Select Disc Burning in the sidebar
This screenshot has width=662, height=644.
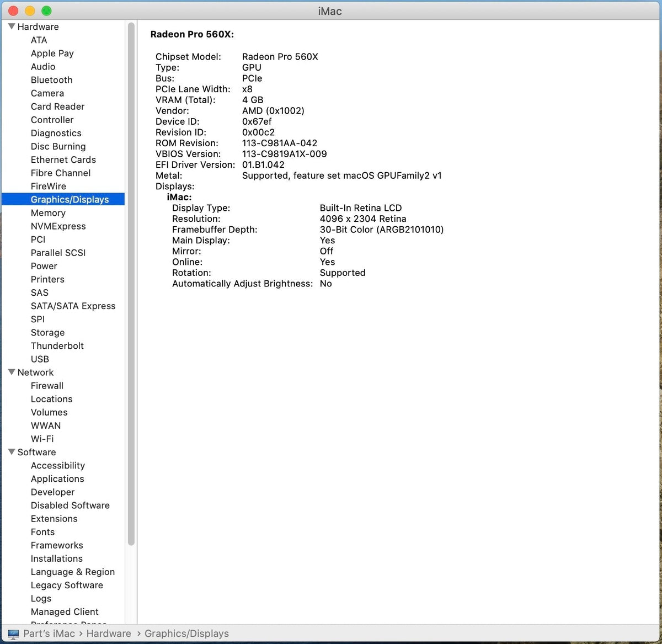coord(58,146)
